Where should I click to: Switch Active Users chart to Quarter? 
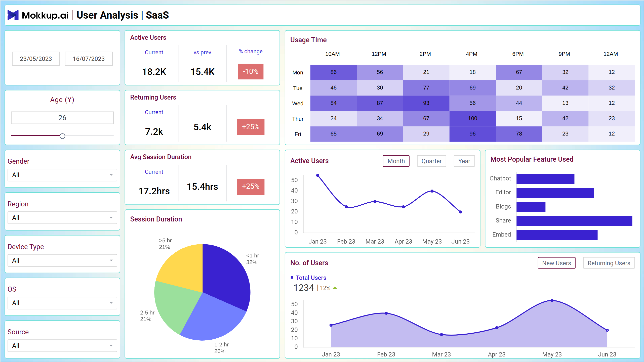point(432,161)
